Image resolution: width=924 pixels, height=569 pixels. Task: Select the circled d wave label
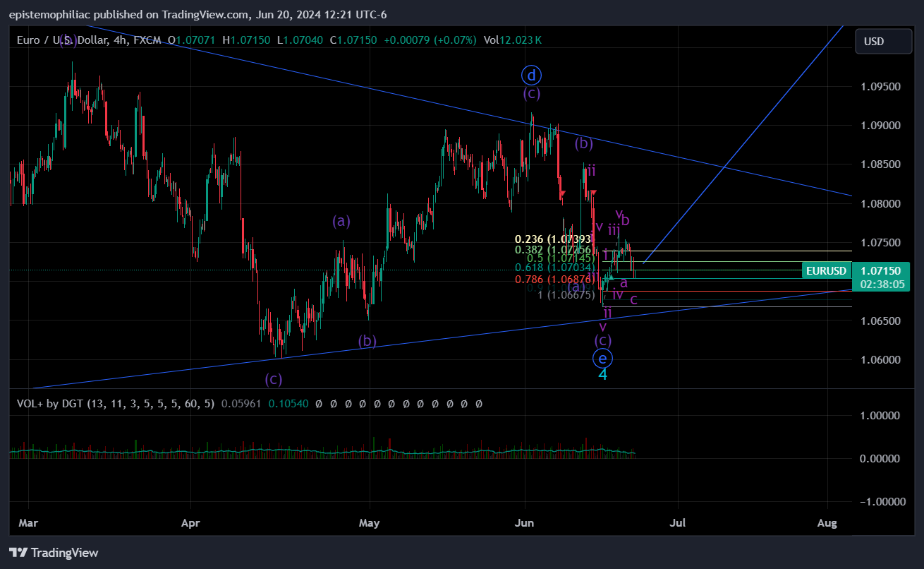[x=532, y=74]
